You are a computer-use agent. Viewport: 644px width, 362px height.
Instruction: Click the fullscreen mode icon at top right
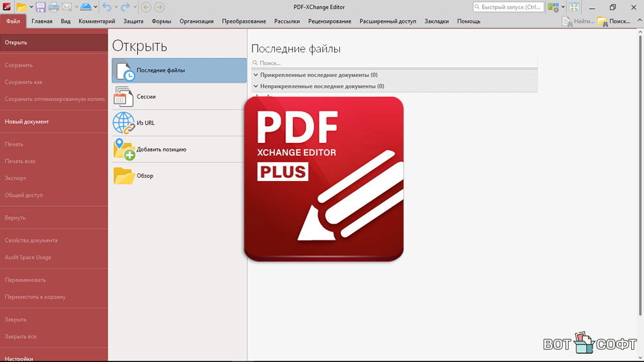click(x=574, y=7)
